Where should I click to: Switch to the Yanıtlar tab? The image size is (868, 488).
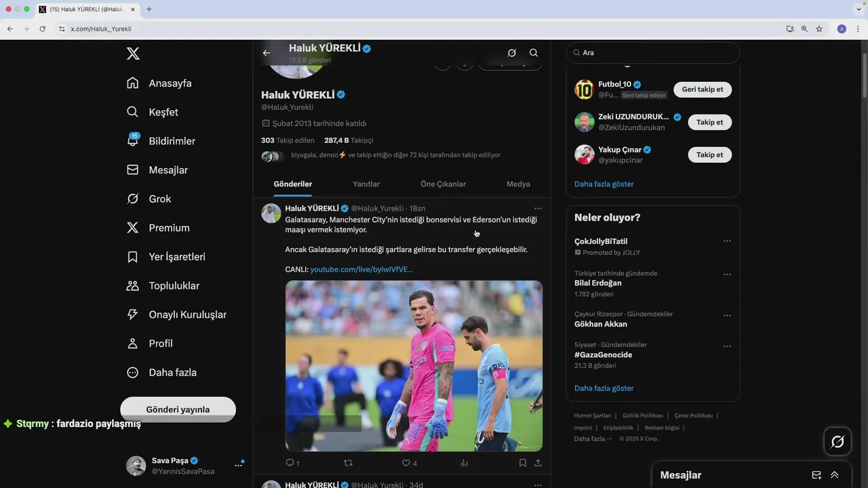(x=366, y=184)
